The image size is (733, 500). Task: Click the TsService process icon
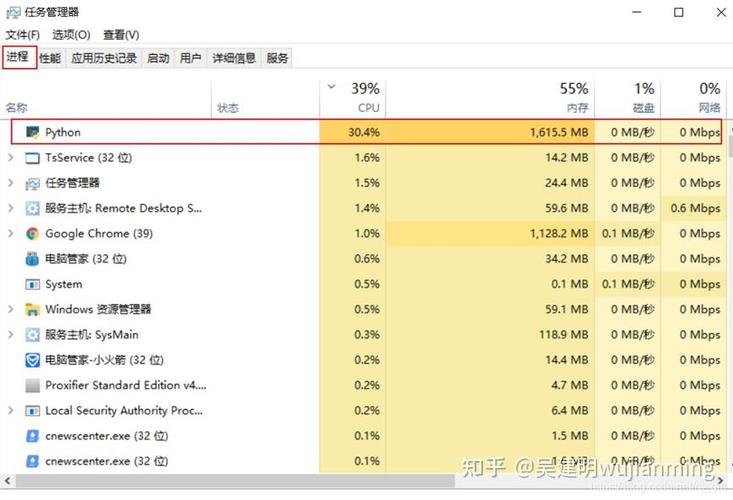tap(32, 158)
